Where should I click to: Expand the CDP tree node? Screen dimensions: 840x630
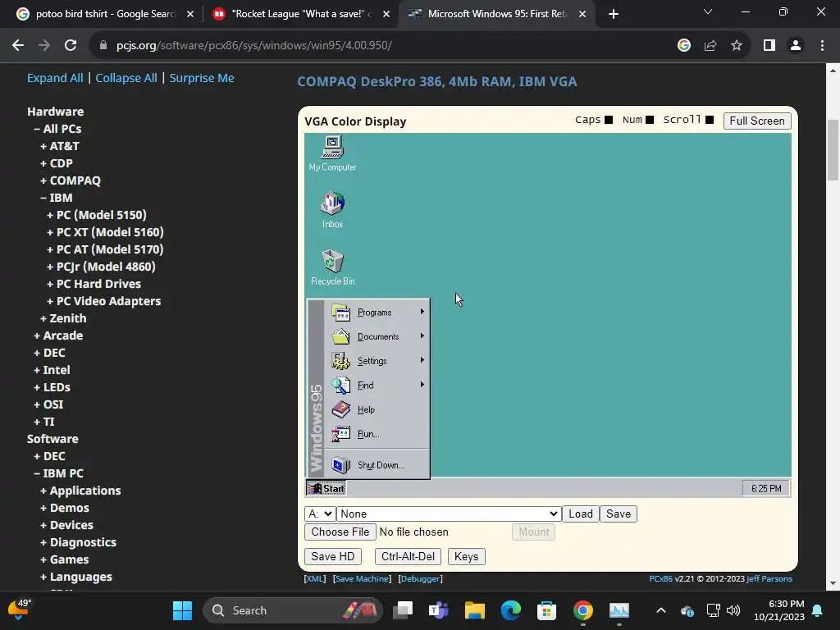click(57, 163)
